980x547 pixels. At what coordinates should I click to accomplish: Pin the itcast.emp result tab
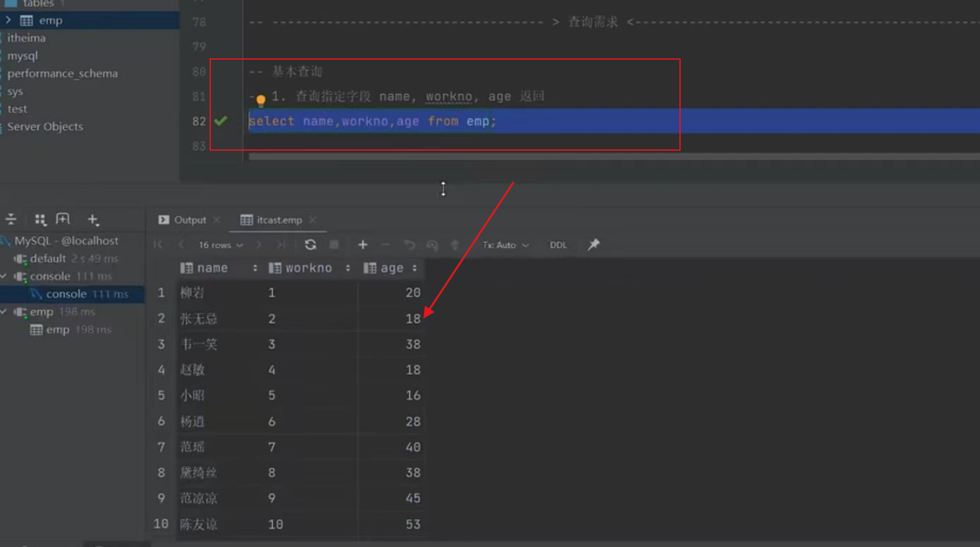pyautogui.click(x=594, y=244)
